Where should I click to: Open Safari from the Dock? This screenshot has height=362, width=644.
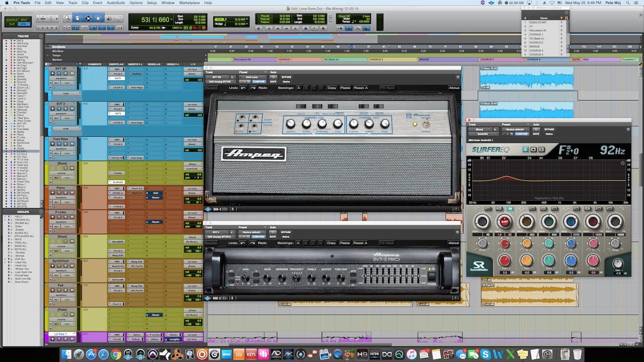104,354
